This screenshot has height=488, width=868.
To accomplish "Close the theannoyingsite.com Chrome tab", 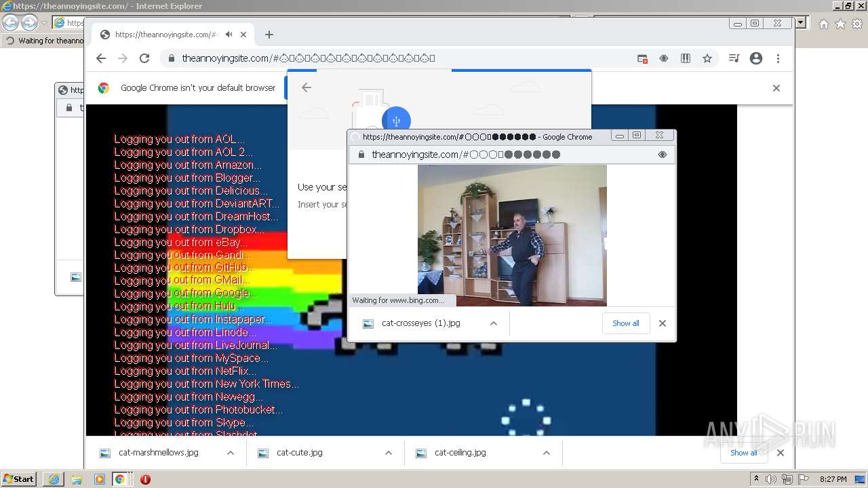I will pos(243,35).
